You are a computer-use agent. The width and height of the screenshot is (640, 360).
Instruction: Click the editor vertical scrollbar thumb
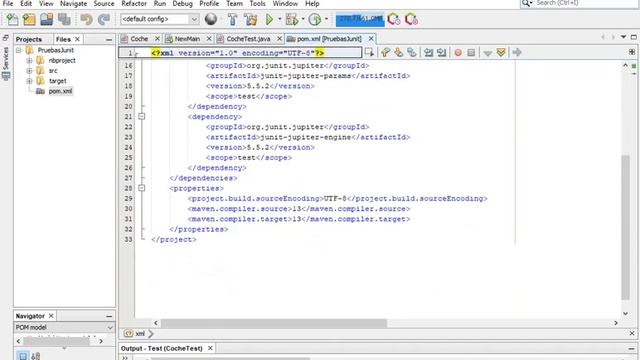(625, 227)
